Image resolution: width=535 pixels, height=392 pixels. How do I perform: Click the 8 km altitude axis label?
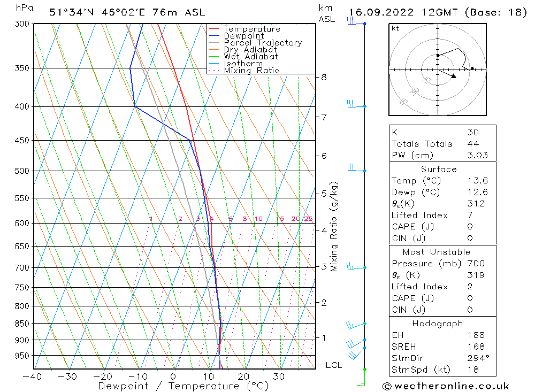coord(324,77)
